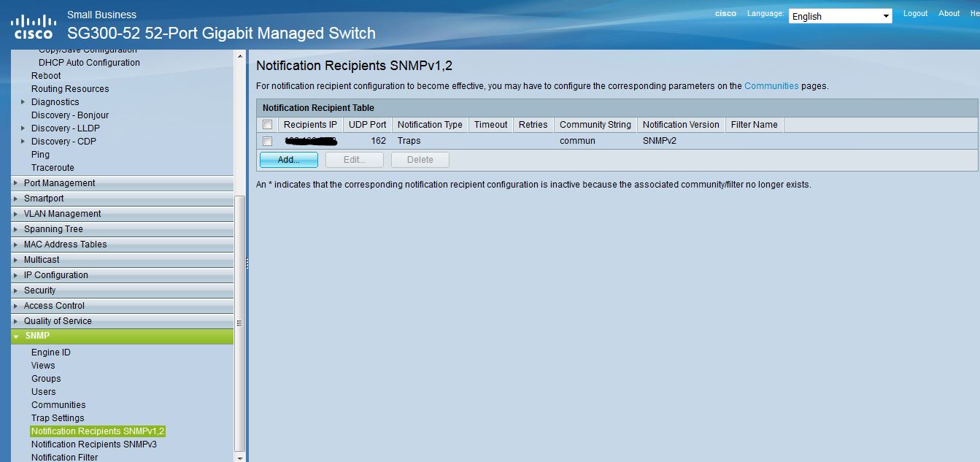Collapse the SNMP section
Image resolution: width=980 pixels, height=462 pixels.
point(122,336)
